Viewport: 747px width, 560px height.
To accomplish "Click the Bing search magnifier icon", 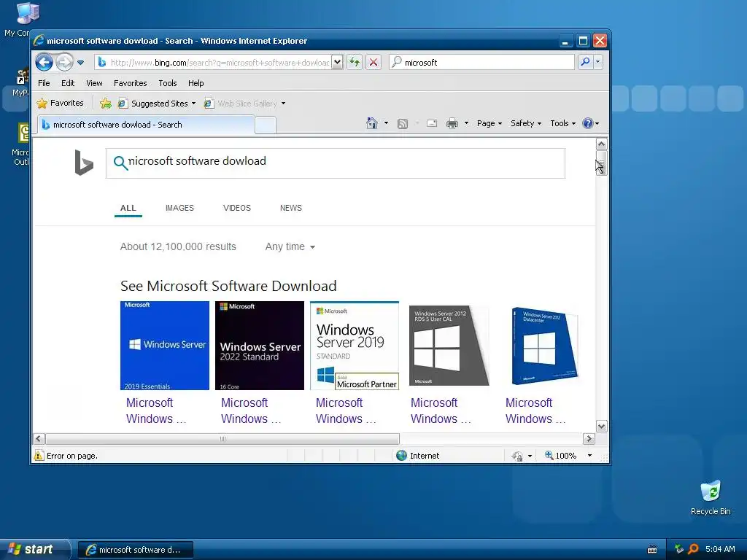I will (120, 163).
